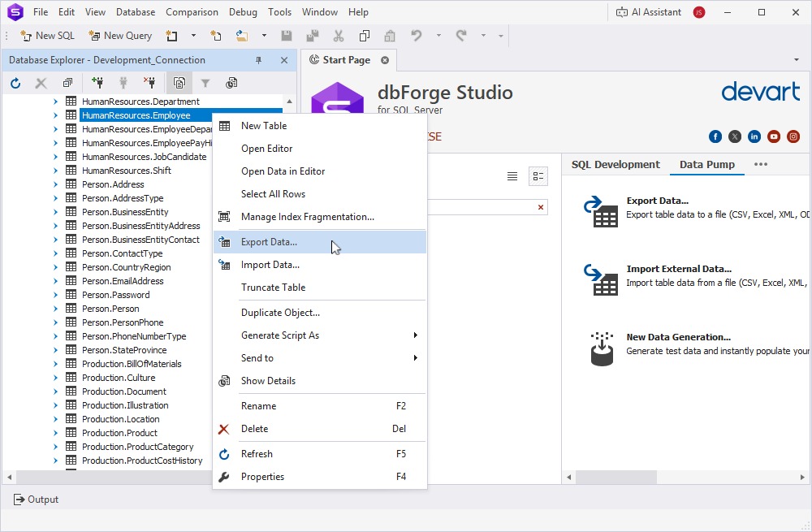
Task: Click the New Query toolbar button
Action: 121,36
